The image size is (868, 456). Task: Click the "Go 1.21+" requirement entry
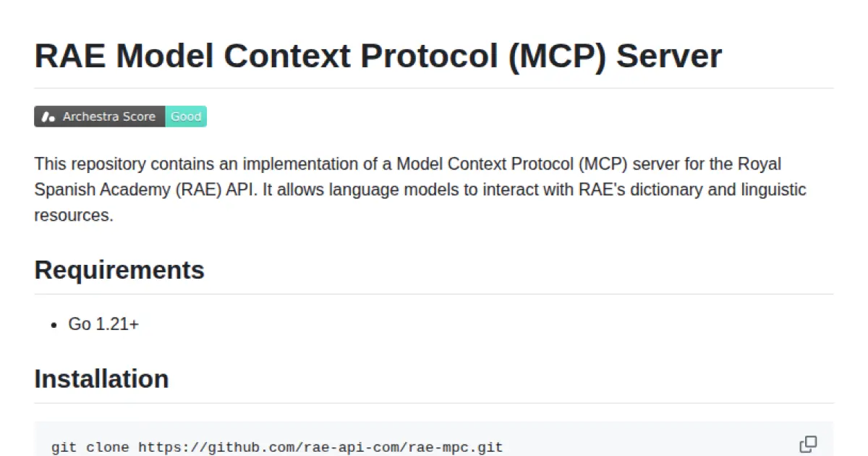pos(103,324)
